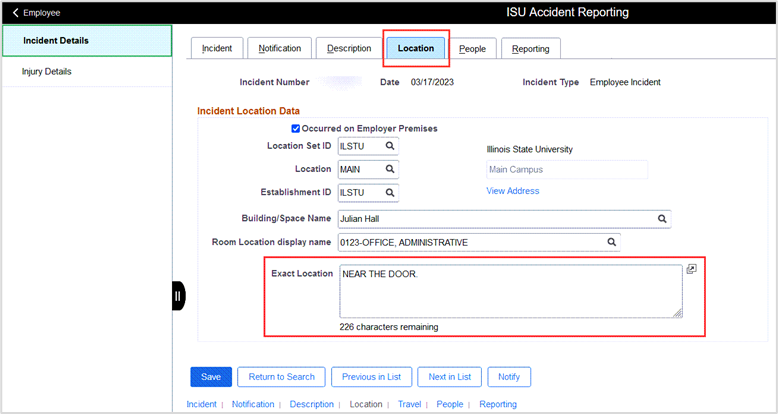Open the Location Set ID lookup magnifier
The width and height of the screenshot is (778, 414).
[390, 146]
